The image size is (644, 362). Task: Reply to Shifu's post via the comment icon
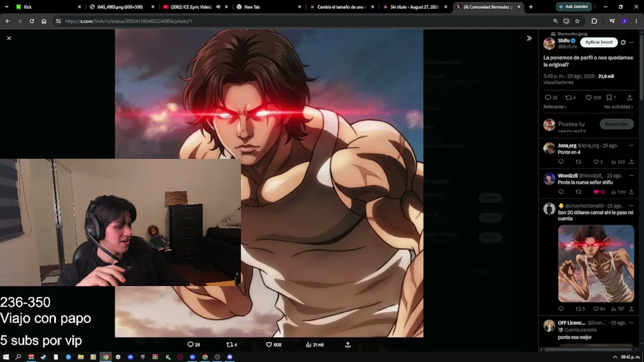(x=548, y=98)
